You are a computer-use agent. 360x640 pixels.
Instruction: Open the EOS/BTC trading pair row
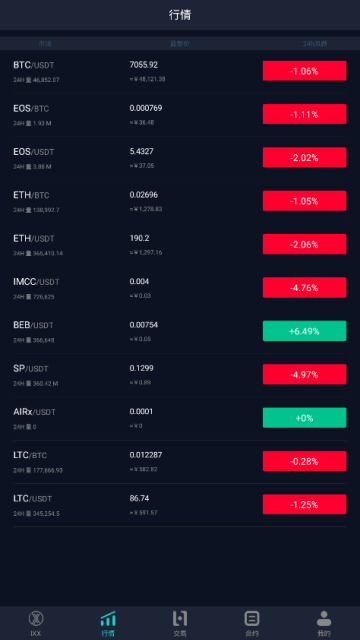pos(180,115)
